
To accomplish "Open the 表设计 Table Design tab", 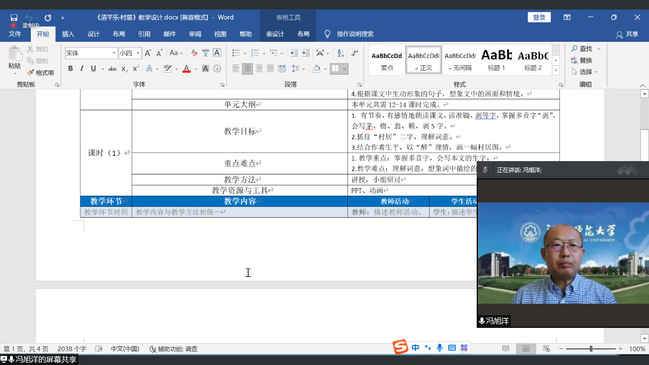I will (275, 34).
